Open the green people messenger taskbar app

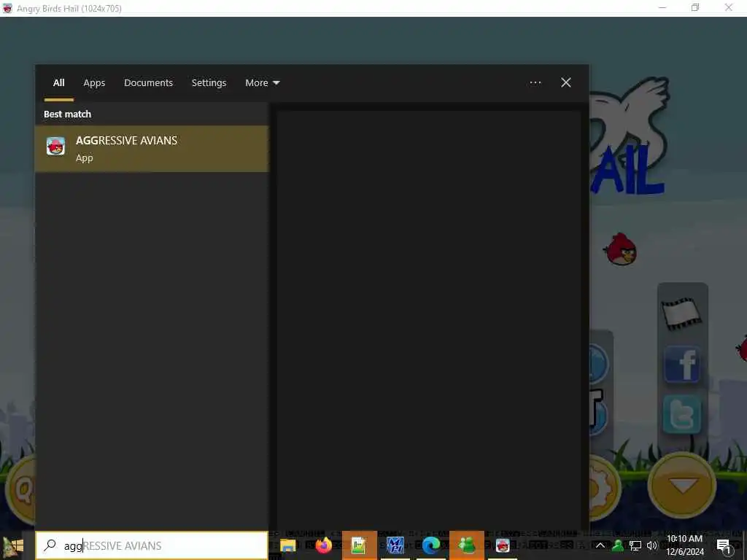(466, 545)
